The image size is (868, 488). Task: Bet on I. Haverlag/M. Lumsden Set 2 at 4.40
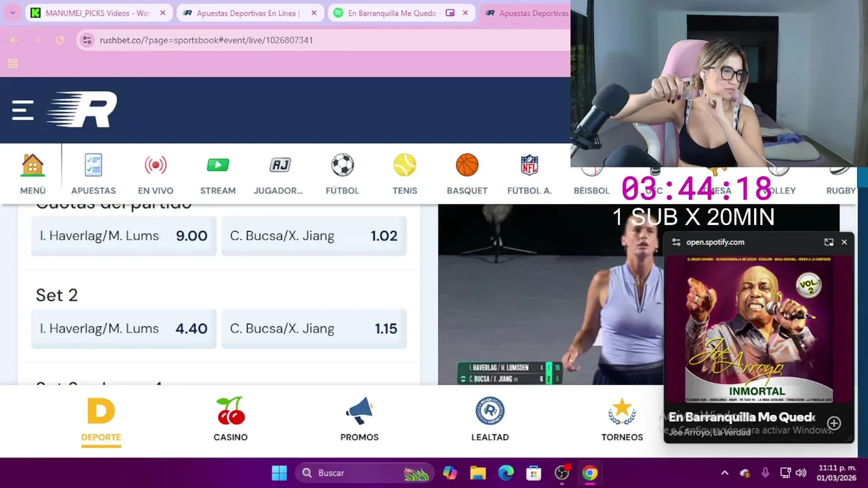pos(124,329)
